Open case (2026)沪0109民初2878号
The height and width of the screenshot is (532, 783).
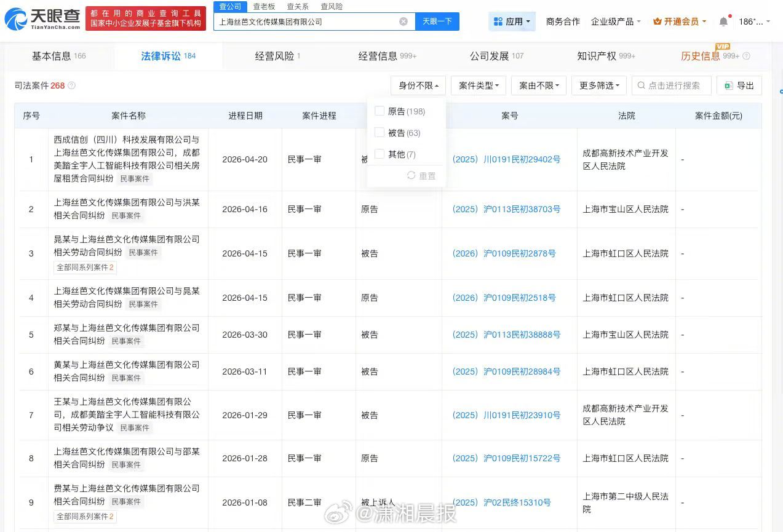tap(504, 253)
